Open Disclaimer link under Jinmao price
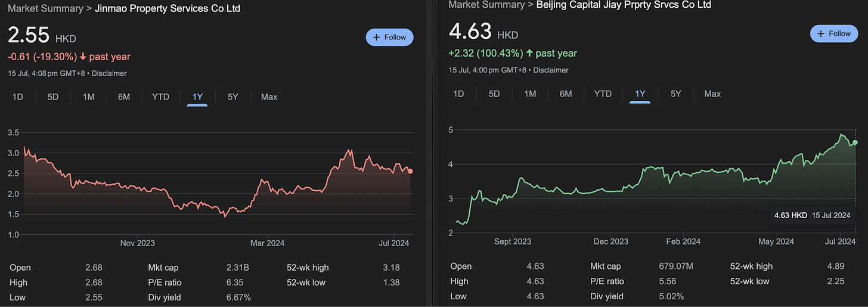 (x=108, y=73)
